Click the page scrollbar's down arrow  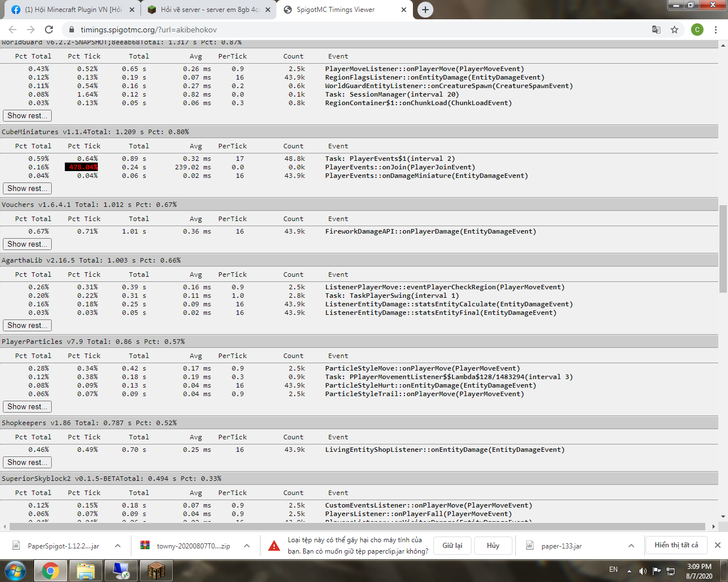tap(723, 517)
